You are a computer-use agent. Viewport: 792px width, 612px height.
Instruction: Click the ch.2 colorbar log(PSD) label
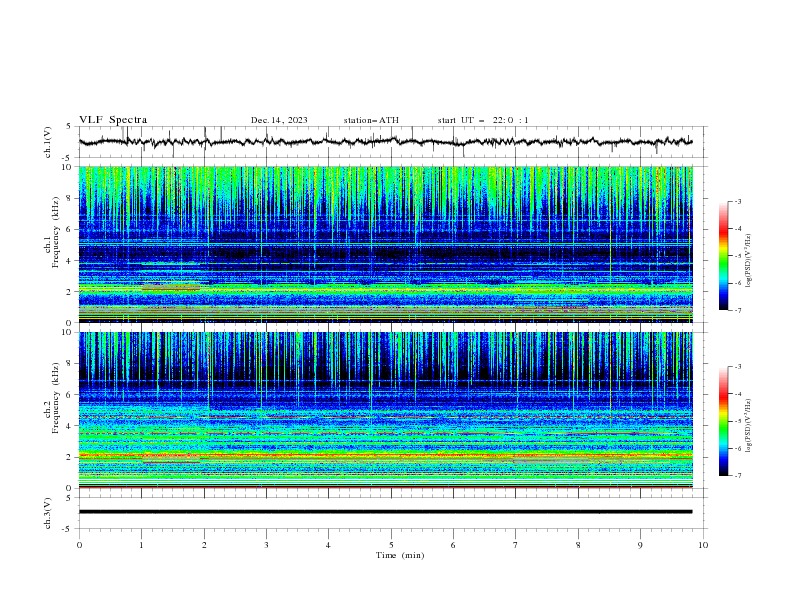pos(749,426)
